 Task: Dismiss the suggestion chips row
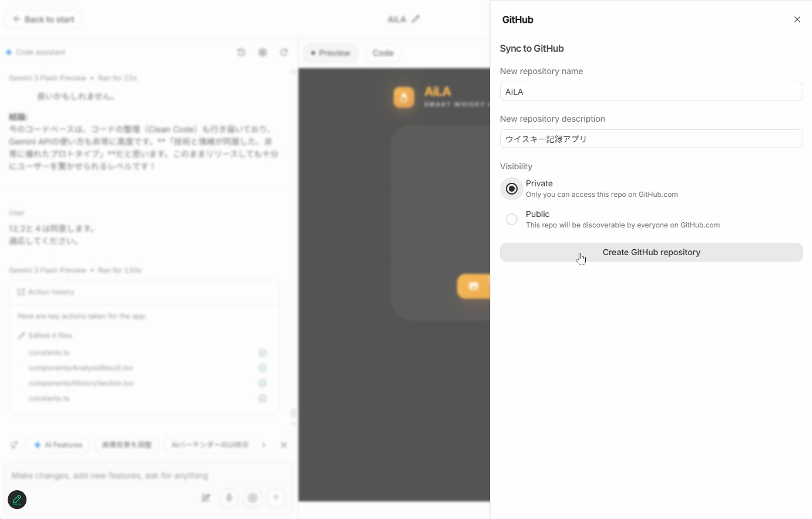point(284,445)
